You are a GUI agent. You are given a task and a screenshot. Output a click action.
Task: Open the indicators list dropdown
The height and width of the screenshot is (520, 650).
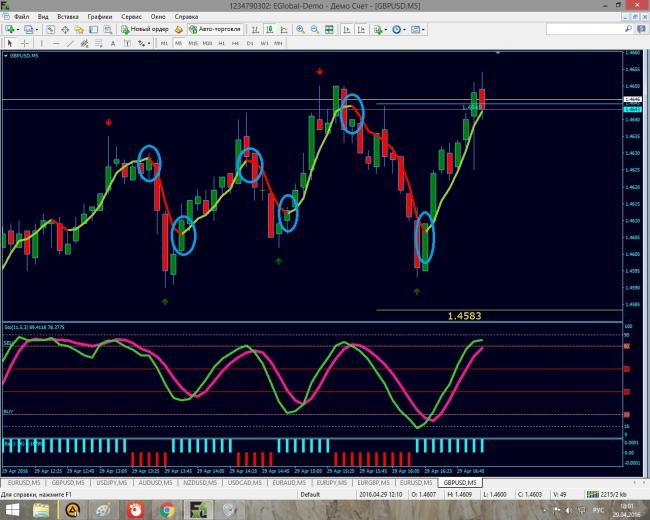[382, 30]
